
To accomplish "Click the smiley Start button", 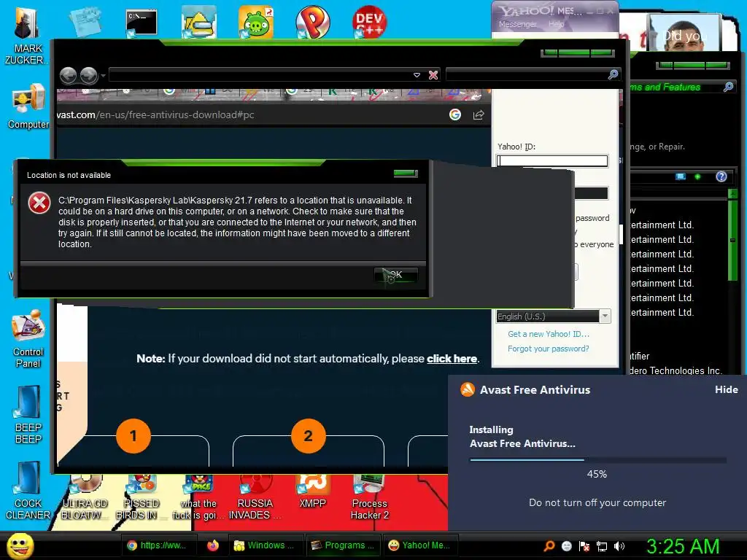I will (20, 545).
